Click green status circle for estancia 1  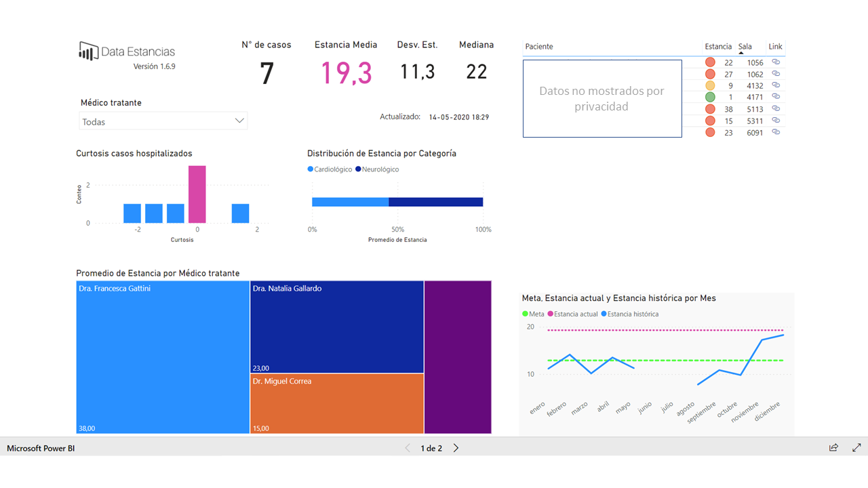click(x=710, y=97)
